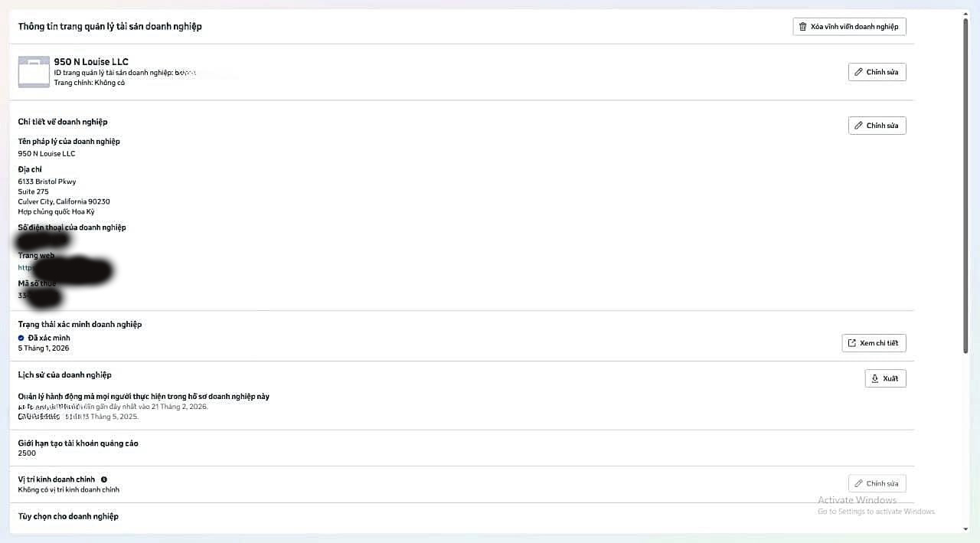Click the Thông tin trang quản lý tài sản heading
980x543 pixels.
[109, 26]
